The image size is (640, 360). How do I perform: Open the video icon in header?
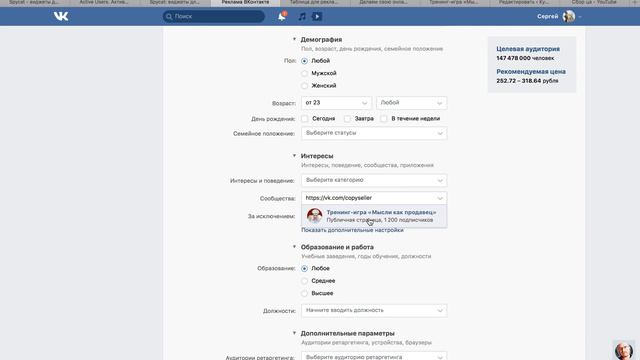tap(317, 16)
